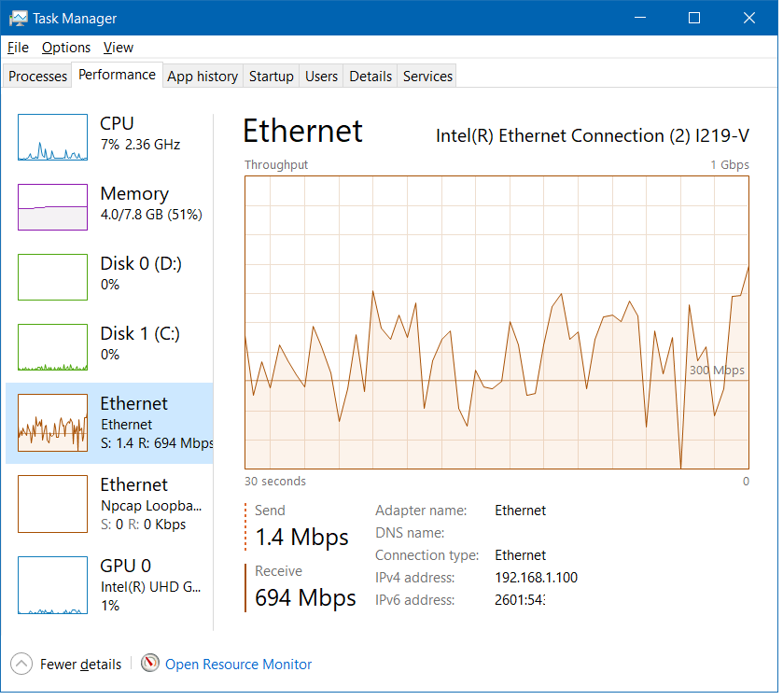The height and width of the screenshot is (700, 783).
Task: Click the Fewer details text
Action: pos(81,664)
